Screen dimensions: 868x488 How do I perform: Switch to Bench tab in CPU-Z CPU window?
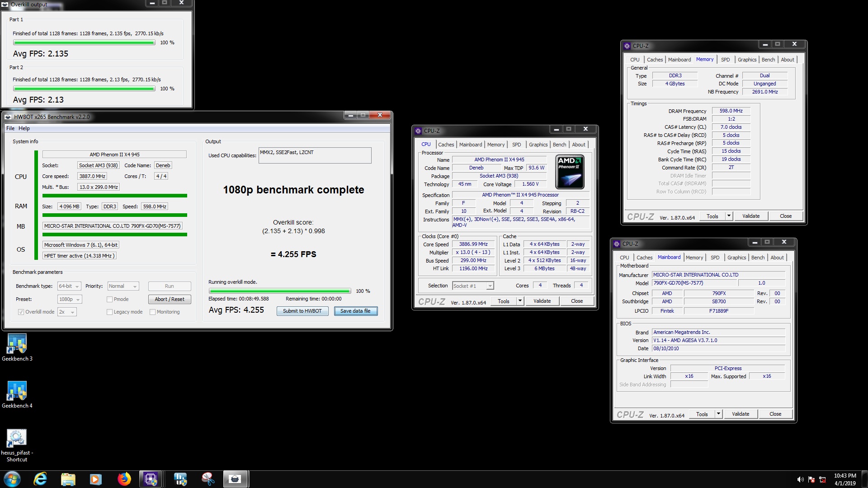point(559,145)
